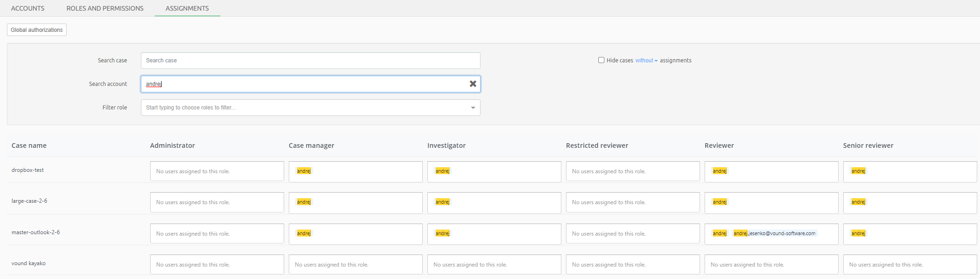Click the vound kayako case name

click(29, 263)
